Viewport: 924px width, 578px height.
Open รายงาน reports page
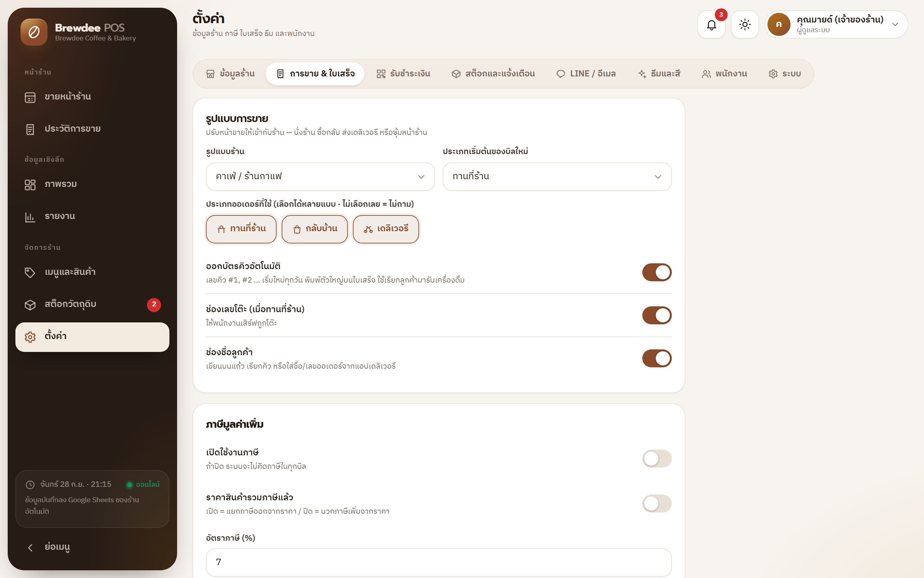coord(92,216)
